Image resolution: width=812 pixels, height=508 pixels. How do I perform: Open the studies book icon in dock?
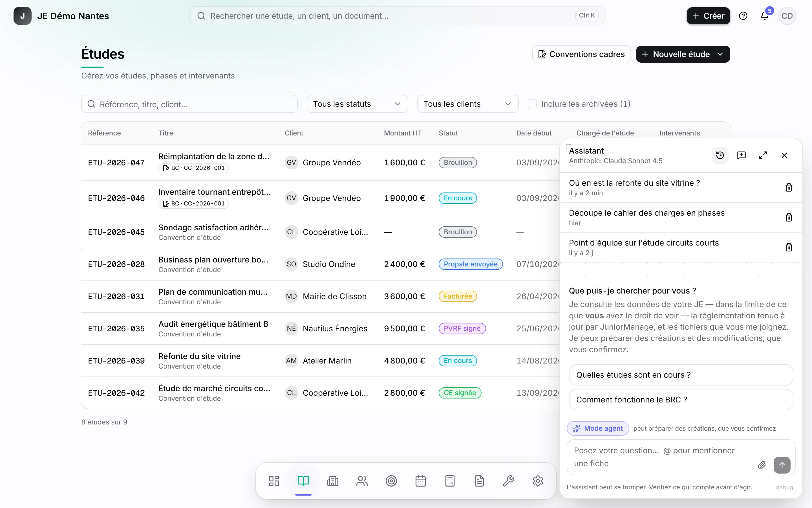(303, 481)
